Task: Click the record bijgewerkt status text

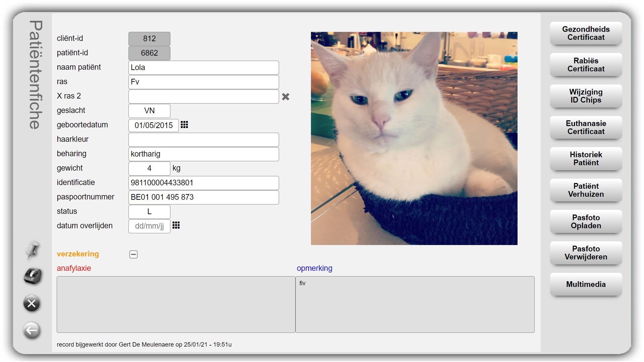Action: tap(144, 345)
